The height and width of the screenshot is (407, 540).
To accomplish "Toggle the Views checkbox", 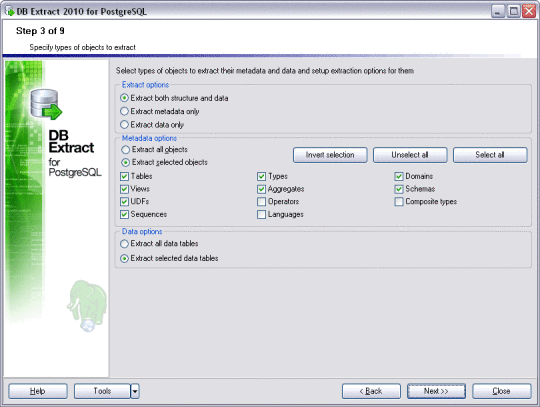I will click(124, 189).
